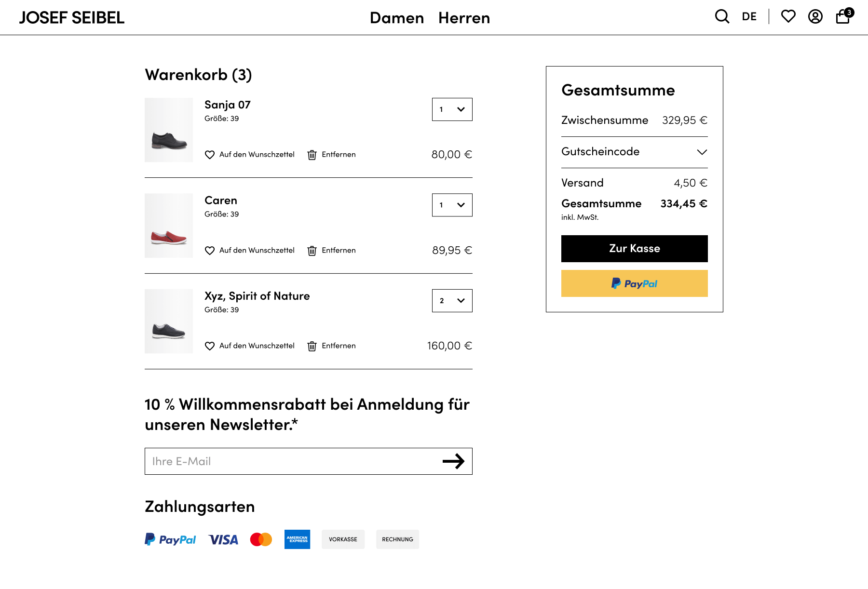Switch language via the DE selector

[x=749, y=16]
